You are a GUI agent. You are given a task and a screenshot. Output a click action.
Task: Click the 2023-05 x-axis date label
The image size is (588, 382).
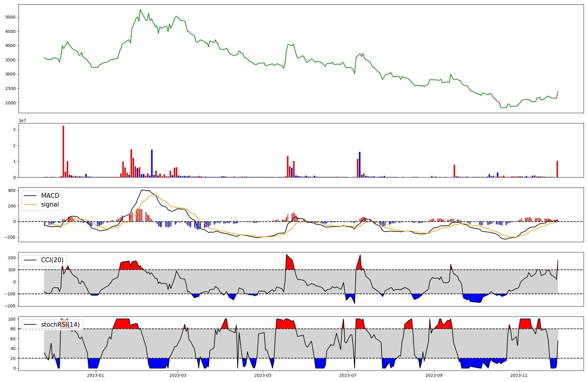point(263,375)
